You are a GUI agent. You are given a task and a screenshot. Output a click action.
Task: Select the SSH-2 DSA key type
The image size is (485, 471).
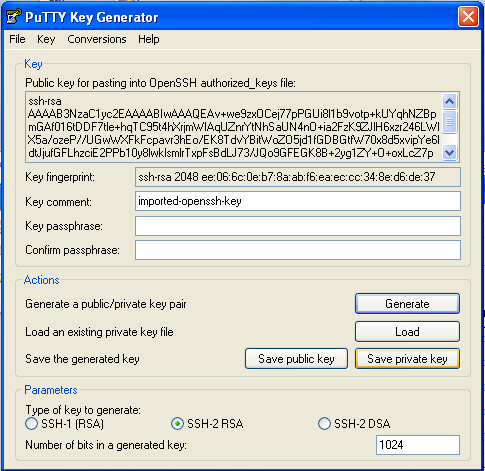[x=324, y=424]
